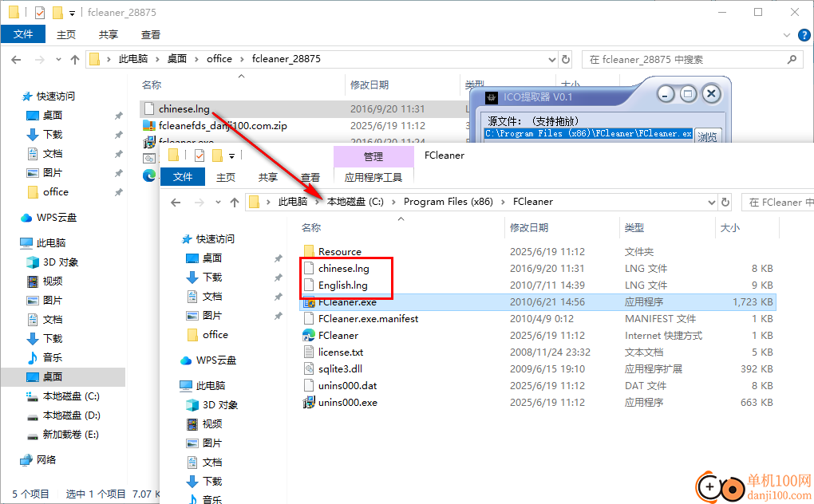The image size is (814, 504).
Task: Sort by 名称 column in the FCleaner window
Action: (x=311, y=227)
